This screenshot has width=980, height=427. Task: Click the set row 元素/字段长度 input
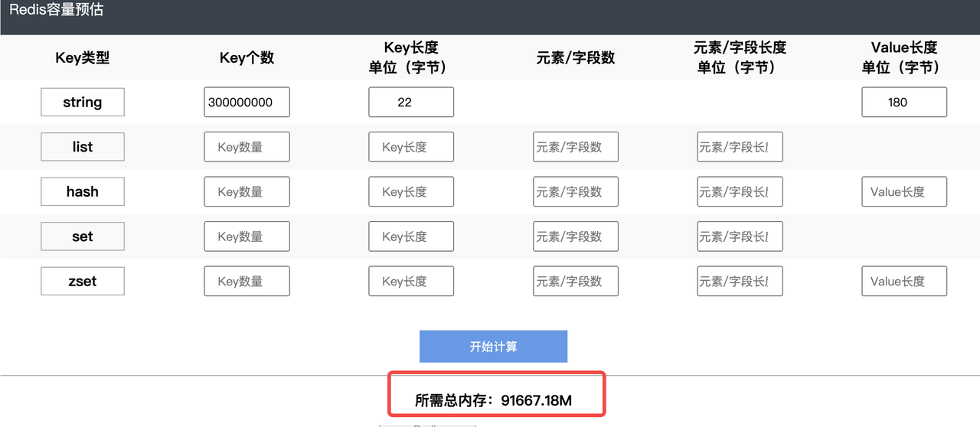740,236
